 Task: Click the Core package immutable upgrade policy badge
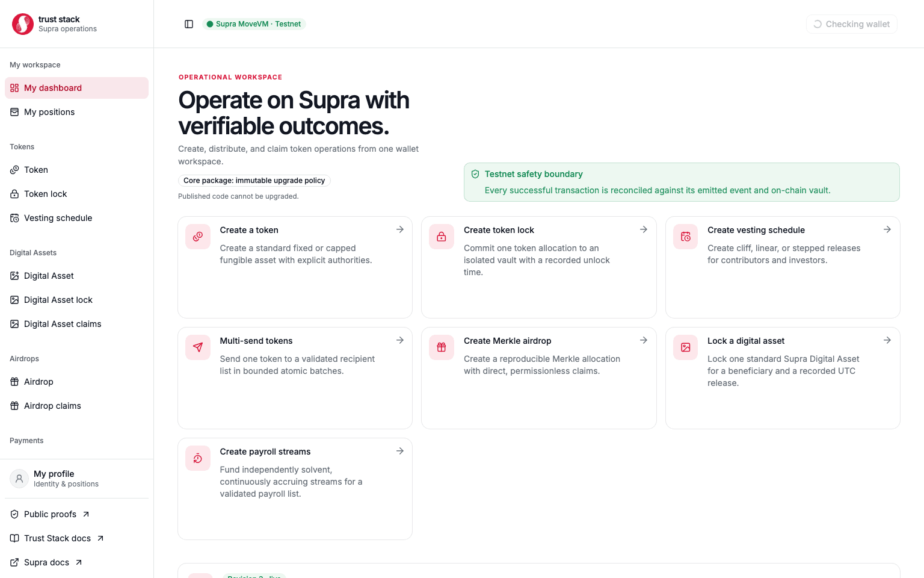254,181
